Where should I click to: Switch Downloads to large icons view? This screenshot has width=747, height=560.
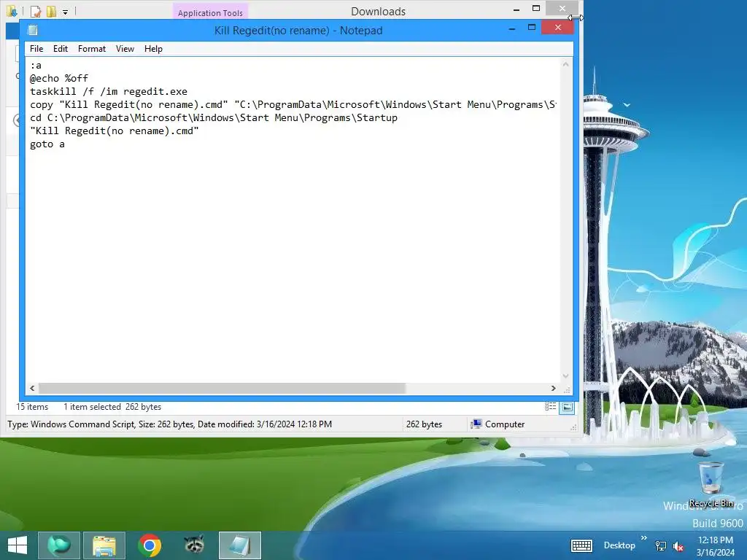[x=567, y=407]
